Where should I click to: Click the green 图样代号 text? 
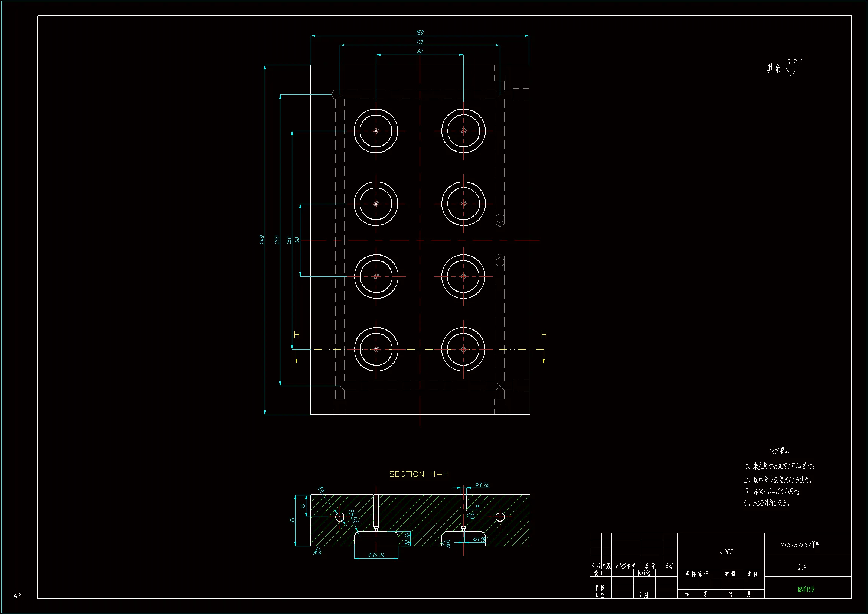pos(806,589)
